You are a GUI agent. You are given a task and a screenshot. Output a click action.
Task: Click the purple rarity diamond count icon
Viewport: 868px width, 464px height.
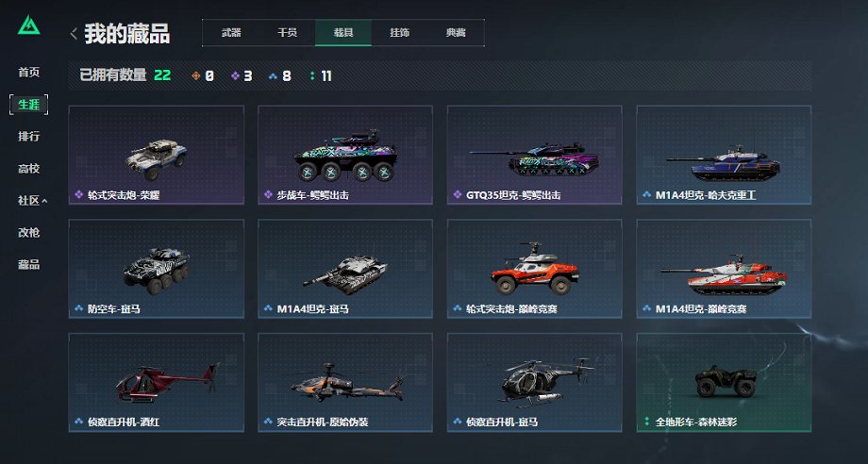[x=235, y=76]
